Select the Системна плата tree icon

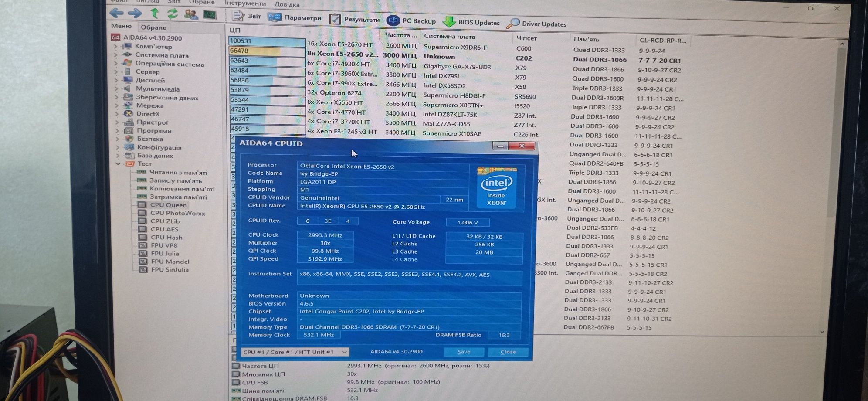point(127,55)
